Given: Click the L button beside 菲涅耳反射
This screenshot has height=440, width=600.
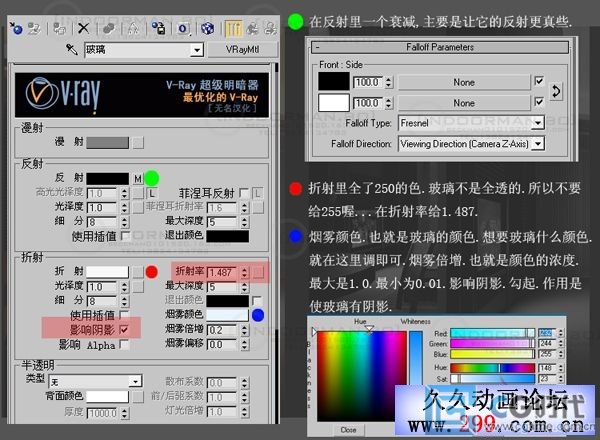Looking at the screenshot, I should [x=258, y=193].
